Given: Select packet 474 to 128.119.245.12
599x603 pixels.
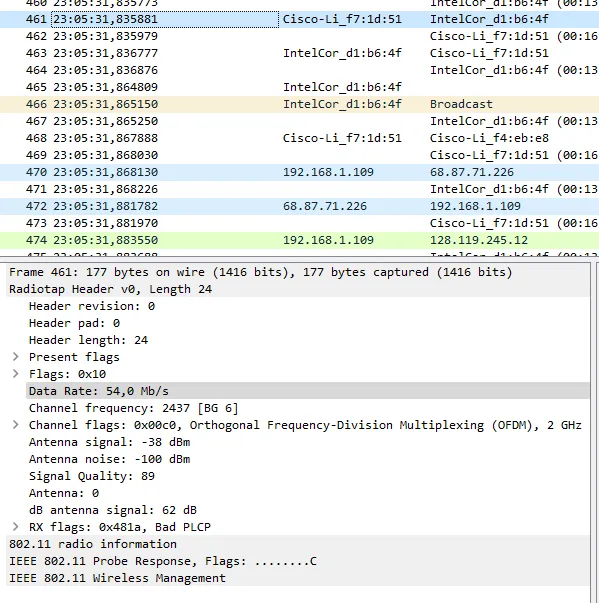Looking at the screenshot, I should click(300, 240).
